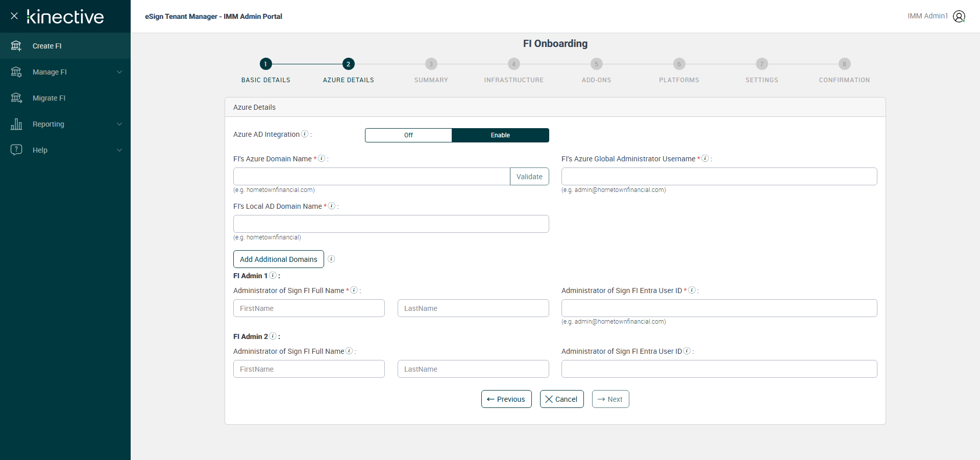Go back to step 1 Basic Details
This screenshot has height=460, width=980.
pyautogui.click(x=265, y=64)
